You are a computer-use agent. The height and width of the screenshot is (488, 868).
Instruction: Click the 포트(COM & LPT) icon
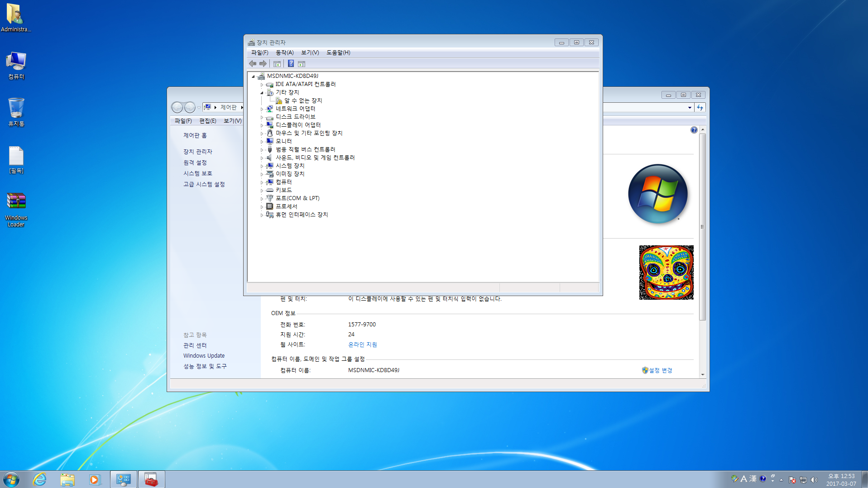(x=269, y=198)
